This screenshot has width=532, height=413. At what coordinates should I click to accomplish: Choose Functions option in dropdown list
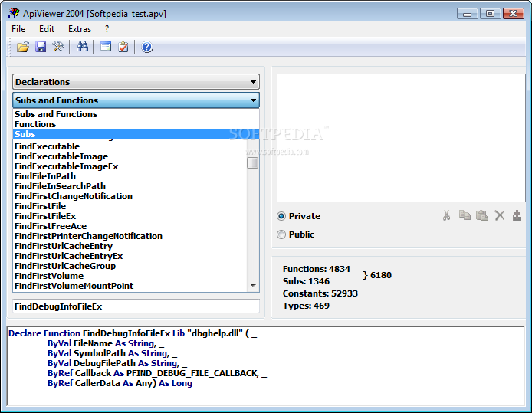pyautogui.click(x=136, y=124)
